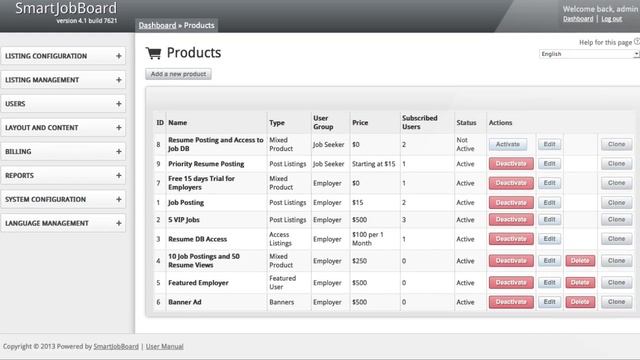The image size is (640, 360).
Task: Clone the Job Posting product
Action: (x=616, y=202)
